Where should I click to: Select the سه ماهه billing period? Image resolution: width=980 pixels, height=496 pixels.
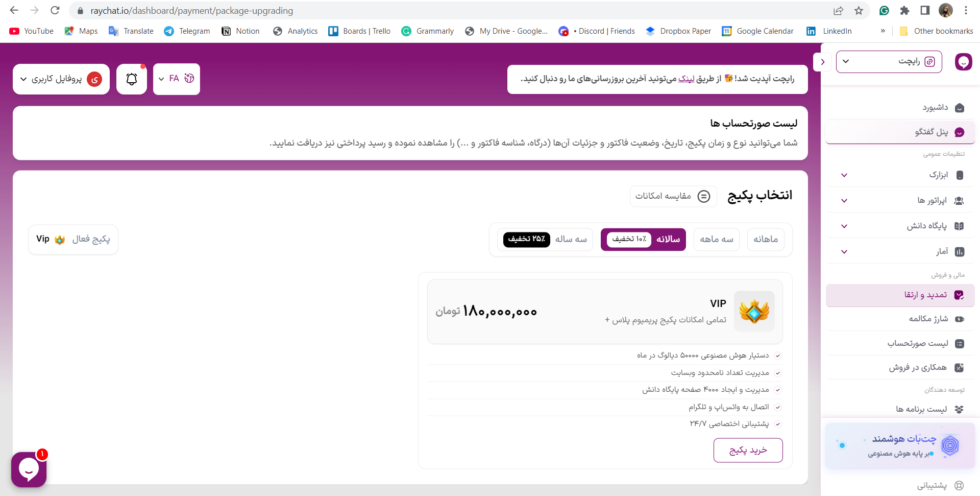click(717, 239)
